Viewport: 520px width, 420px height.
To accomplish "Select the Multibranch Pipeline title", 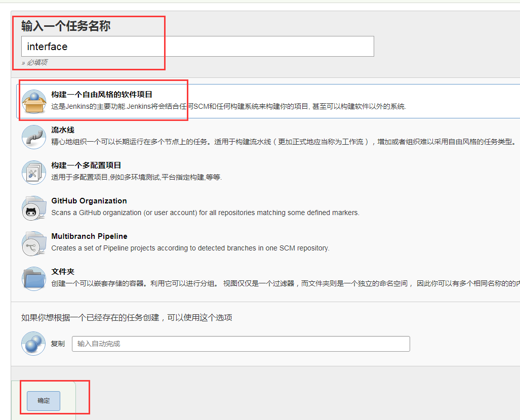I will point(90,236).
